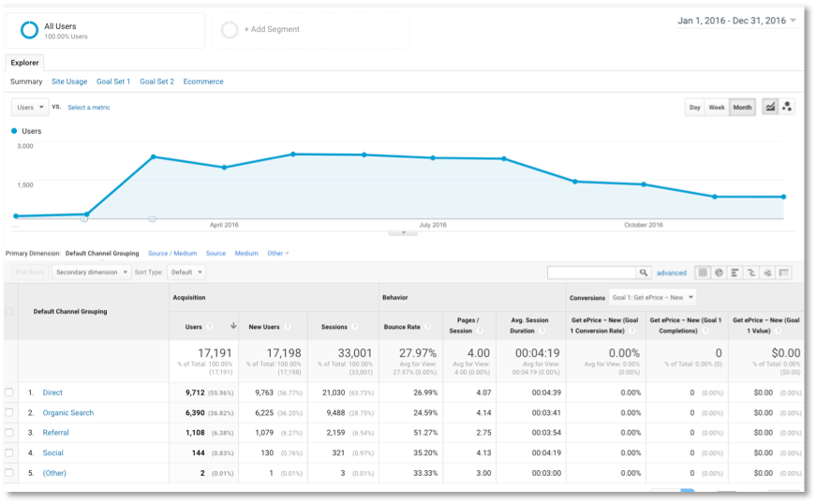Viewport: 817px width, 504px height.
Task: Open the Organic Search channel link
Action: [68, 413]
